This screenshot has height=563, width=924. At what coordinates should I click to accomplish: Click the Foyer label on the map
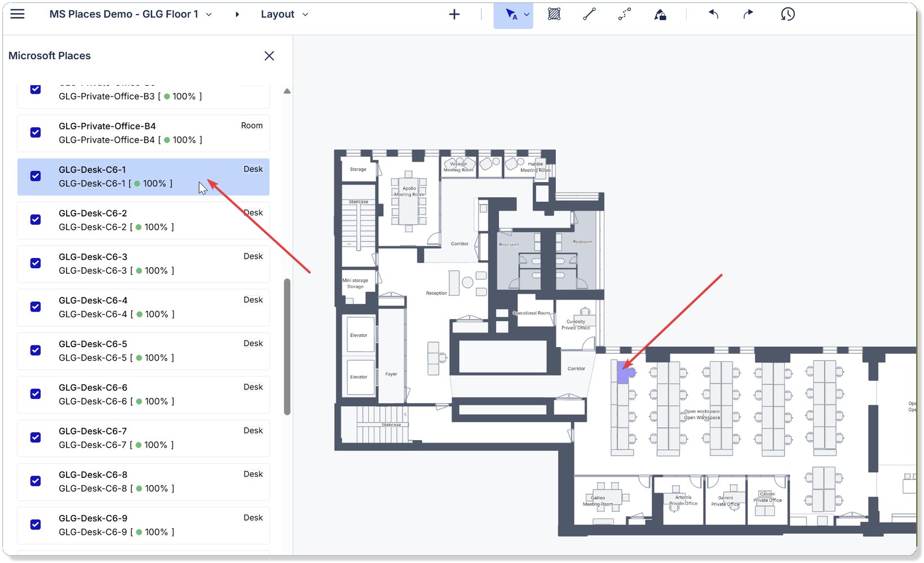391,374
